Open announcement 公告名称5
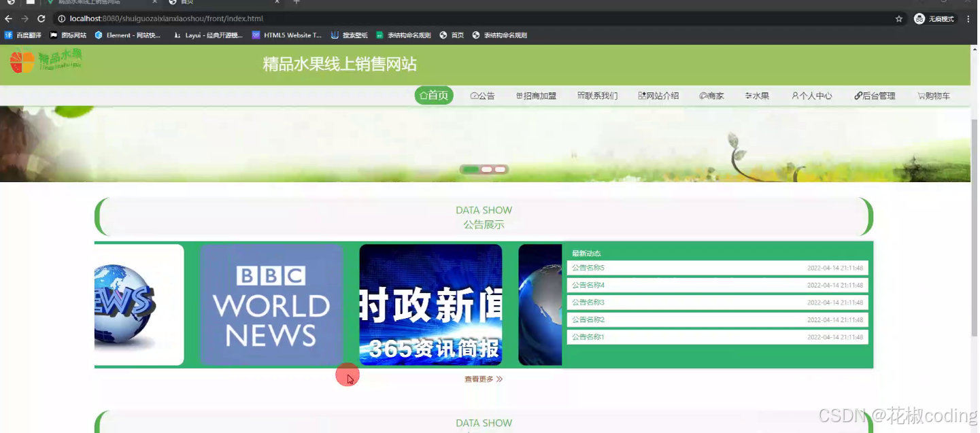 [x=717, y=268]
